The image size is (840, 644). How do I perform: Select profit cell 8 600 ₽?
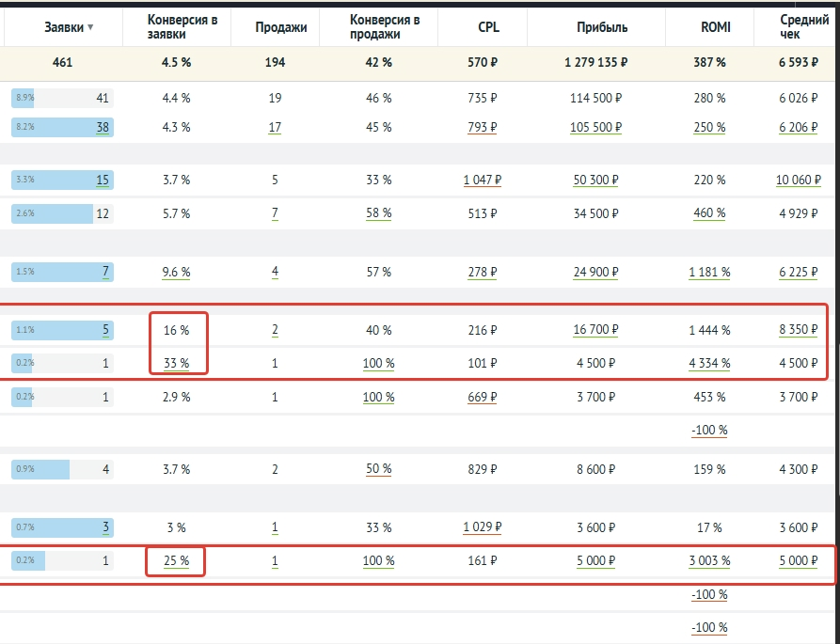tap(595, 469)
